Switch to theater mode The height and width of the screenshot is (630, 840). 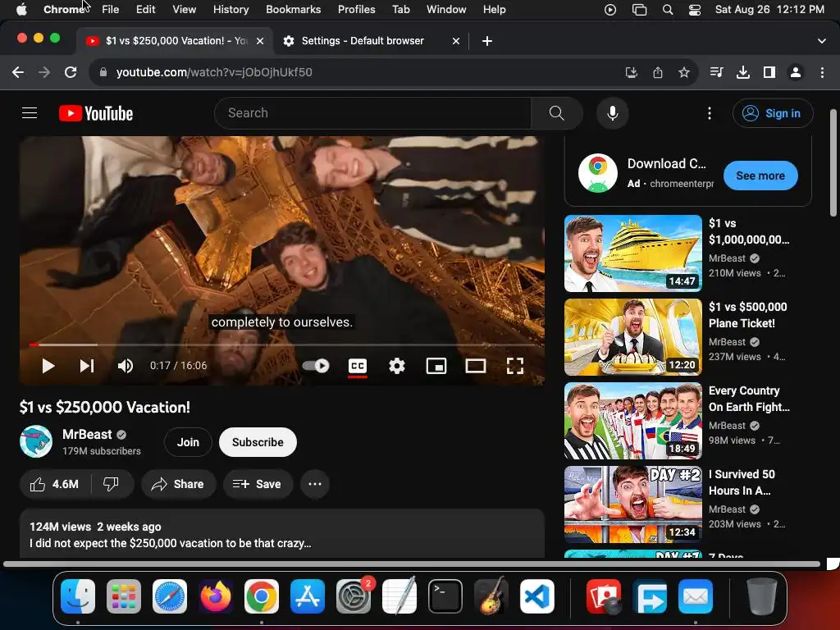(476, 366)
